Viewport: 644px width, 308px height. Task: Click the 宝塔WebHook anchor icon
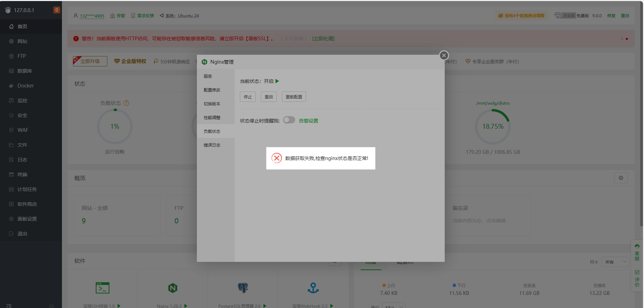coord(313,288)
